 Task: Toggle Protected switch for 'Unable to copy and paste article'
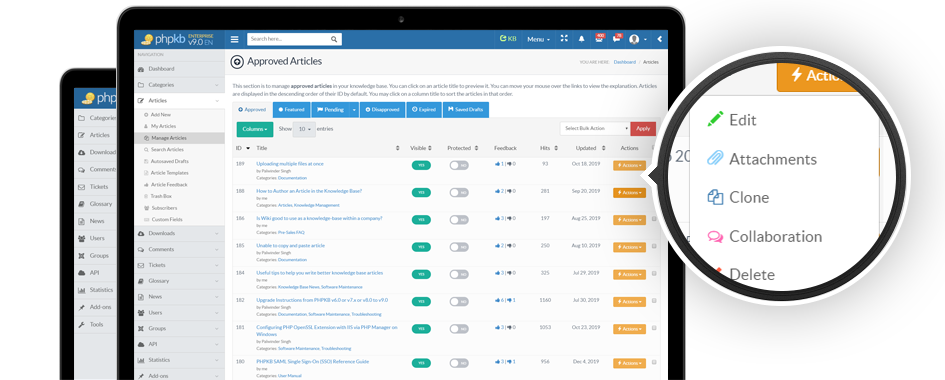[x=459, y=247]
